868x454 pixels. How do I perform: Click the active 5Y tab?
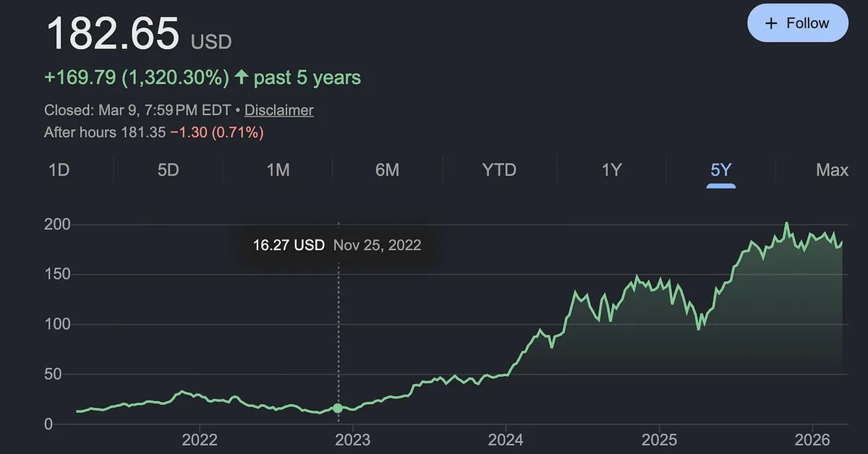point(721,170)
